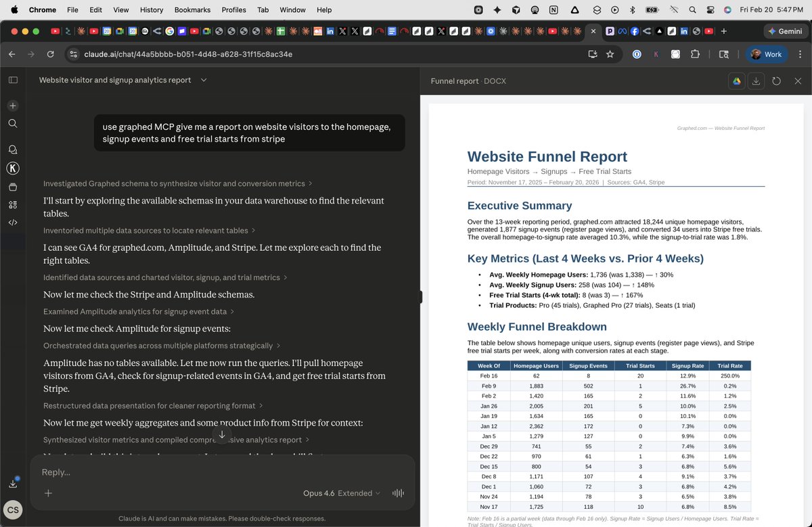Click the 'Executive Summary' heading
The image size is (812, 527).
pyautogui.click(x=520, y=206)
